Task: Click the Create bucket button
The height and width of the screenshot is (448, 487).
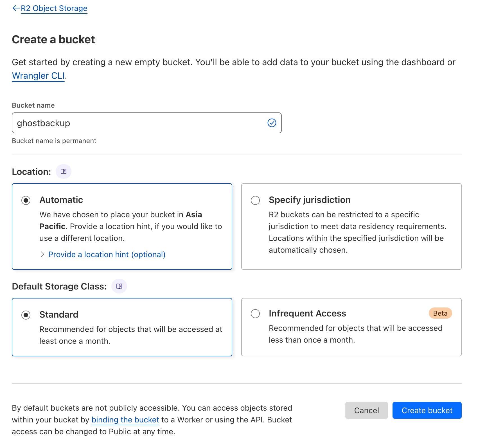Action: click(427, 410)
